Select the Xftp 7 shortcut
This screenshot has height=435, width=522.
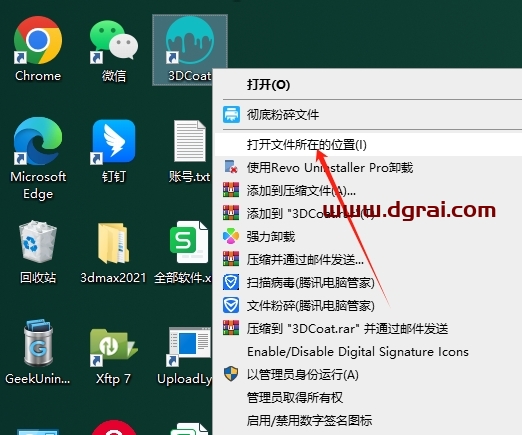pyautogui.click(x=113, y=356)
